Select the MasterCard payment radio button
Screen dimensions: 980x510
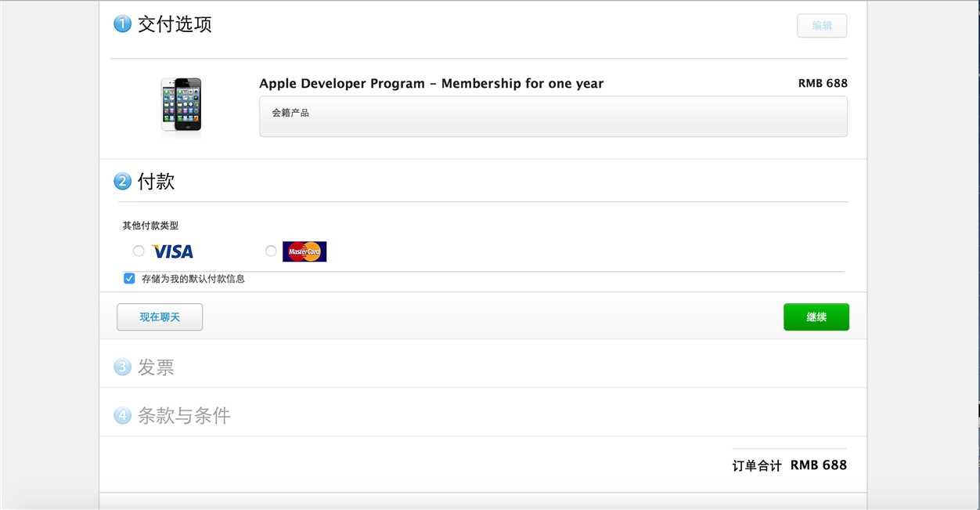[271, 251]
